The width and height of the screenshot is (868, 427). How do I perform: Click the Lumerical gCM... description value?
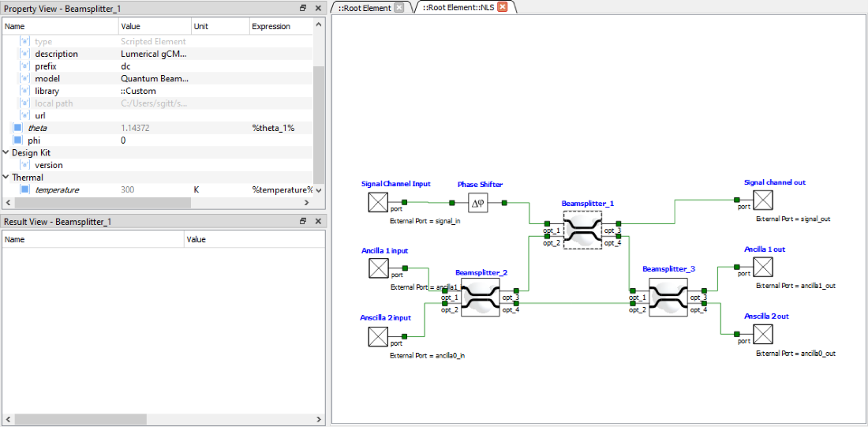tap(155, 54)
